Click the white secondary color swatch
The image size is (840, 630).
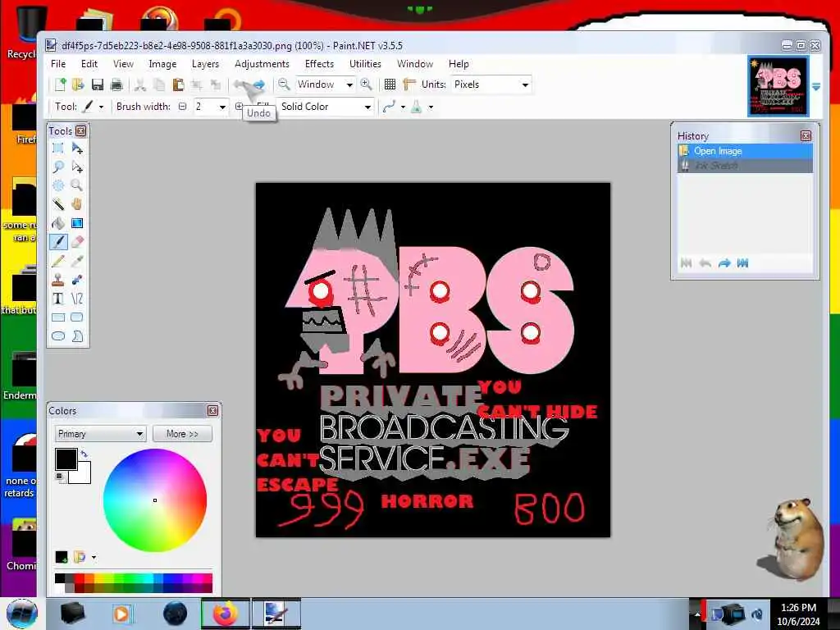[x=83, y=475]
